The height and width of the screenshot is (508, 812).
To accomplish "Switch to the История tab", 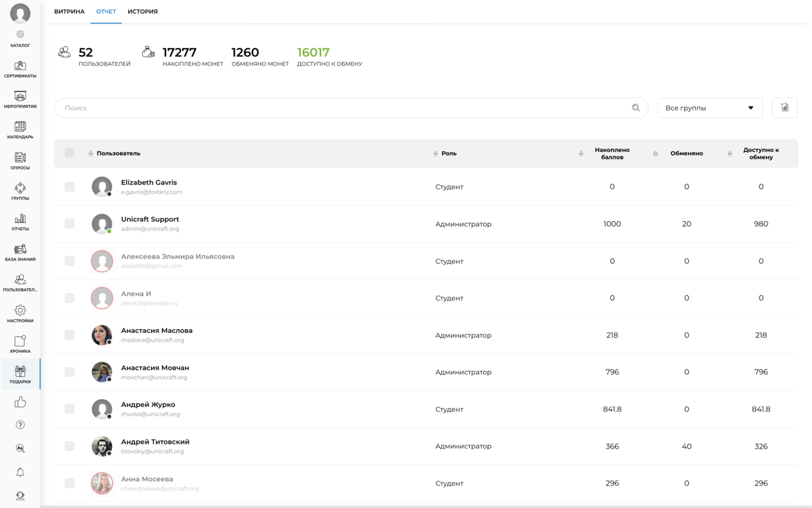I will click(142, 11).
